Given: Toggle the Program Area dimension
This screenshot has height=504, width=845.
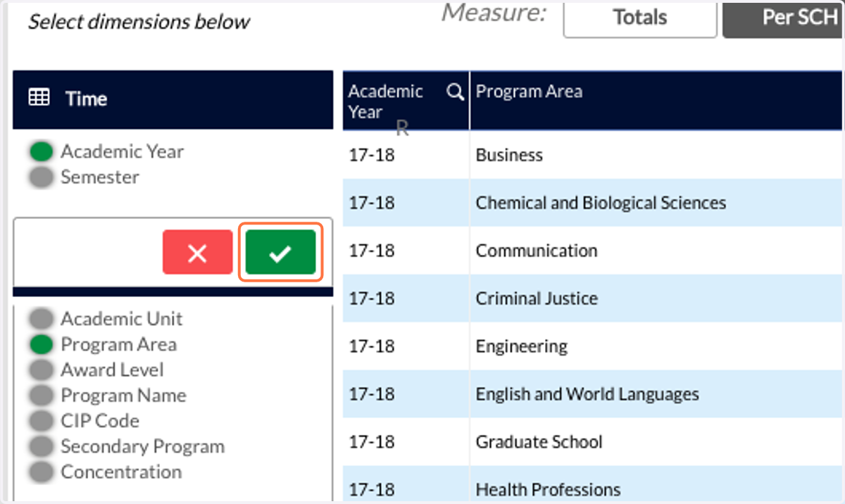Looking at the screenshot, I should (42, 344).
